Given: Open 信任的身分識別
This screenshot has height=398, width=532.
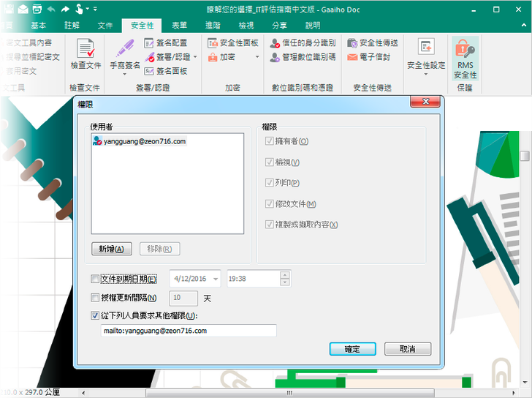Looking at the screenshot, I should [303, 42].
